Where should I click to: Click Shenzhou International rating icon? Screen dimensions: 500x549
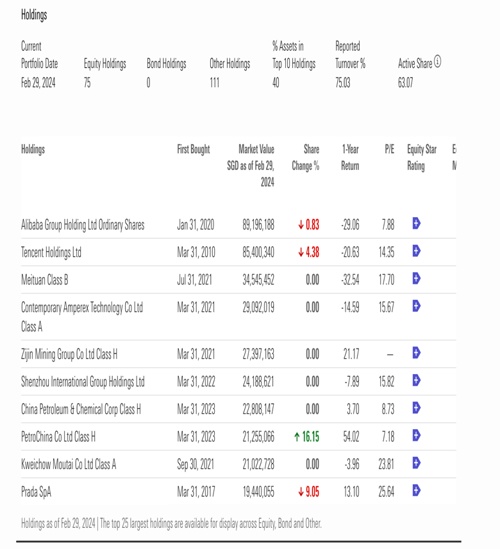(x=416, y=380)
